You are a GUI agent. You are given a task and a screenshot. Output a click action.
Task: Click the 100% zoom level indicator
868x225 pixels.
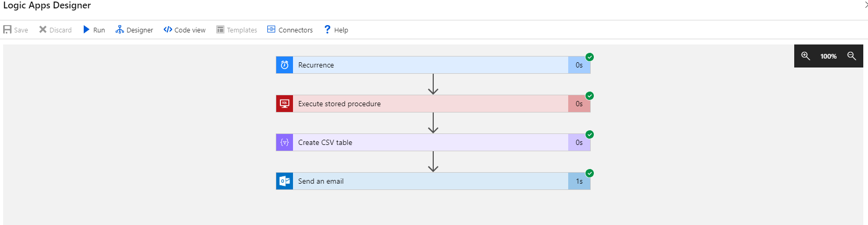(x=828, y=56)
